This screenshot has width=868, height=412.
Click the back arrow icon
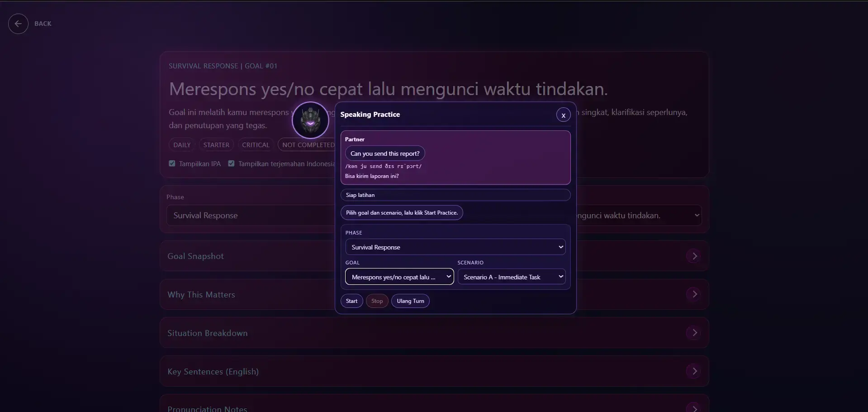(18, 24)
